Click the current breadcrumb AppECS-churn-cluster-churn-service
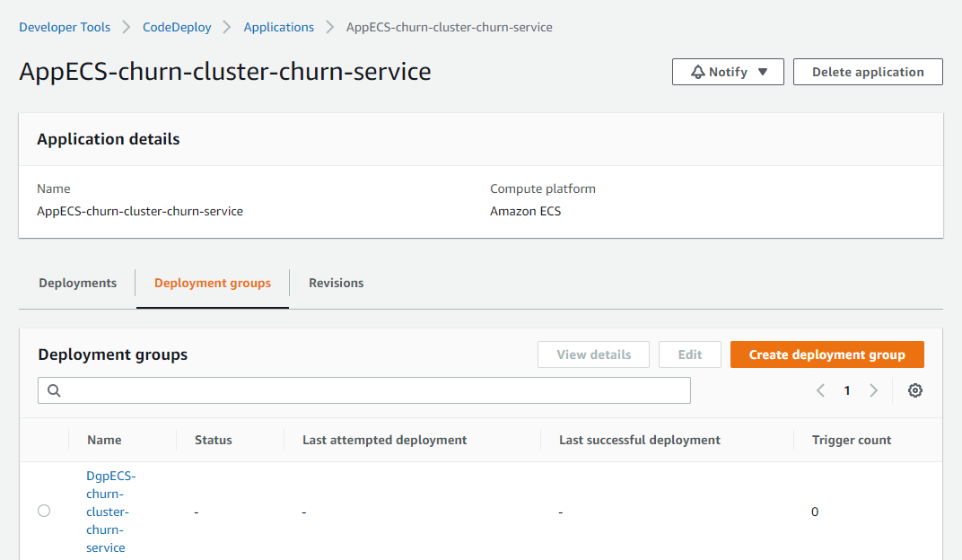The image size is (962, 560). point(449,27)
